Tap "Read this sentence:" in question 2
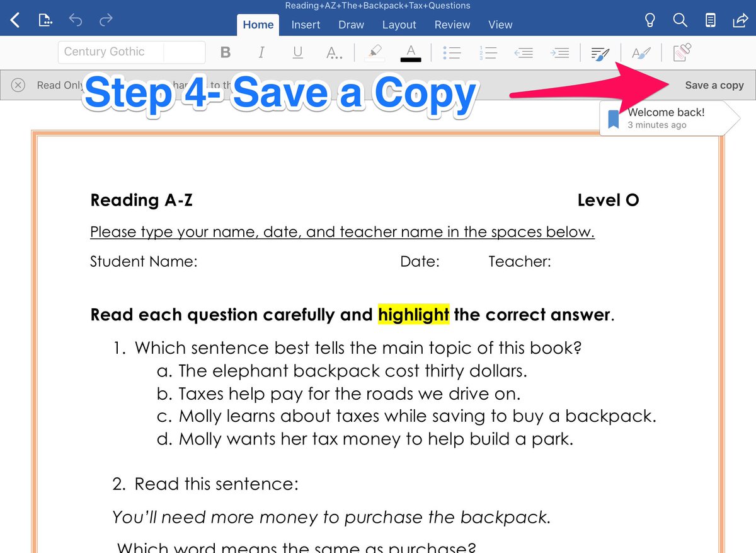The height and width of the screenshot is (553, 756). pyautogui.click(x=216, y=484)
